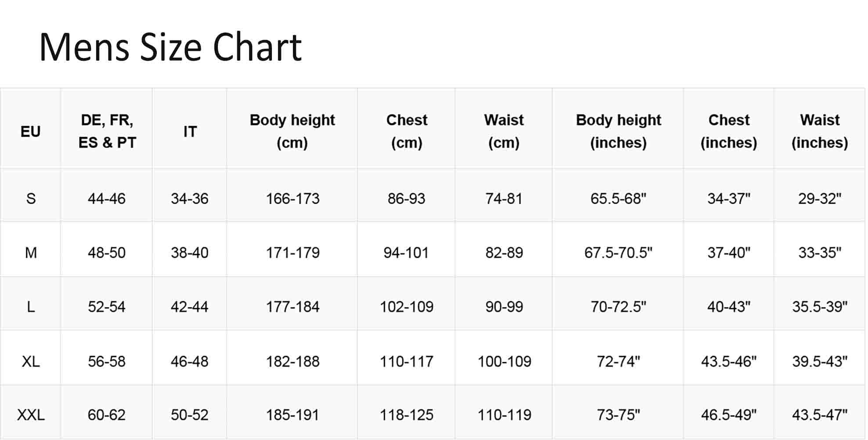Click the 166-173 body height cell

(x=293, y=199)
